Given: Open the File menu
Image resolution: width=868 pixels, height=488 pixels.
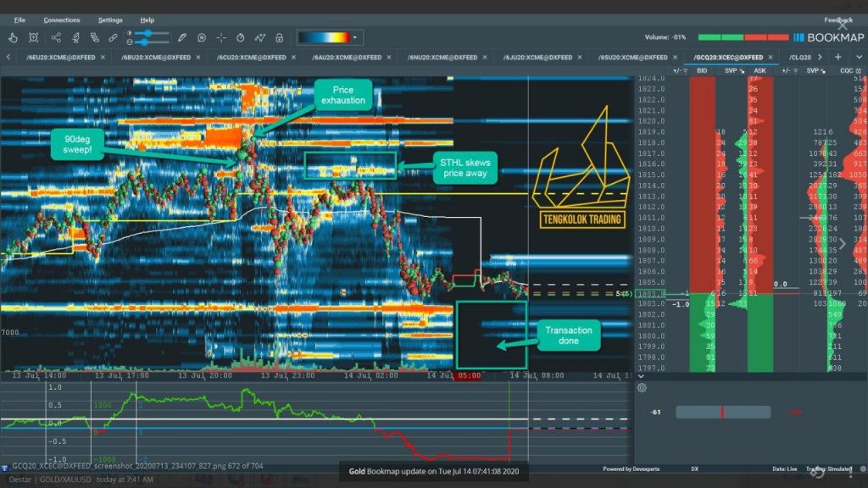Looking at the screenshot, I should click(20, 20).
